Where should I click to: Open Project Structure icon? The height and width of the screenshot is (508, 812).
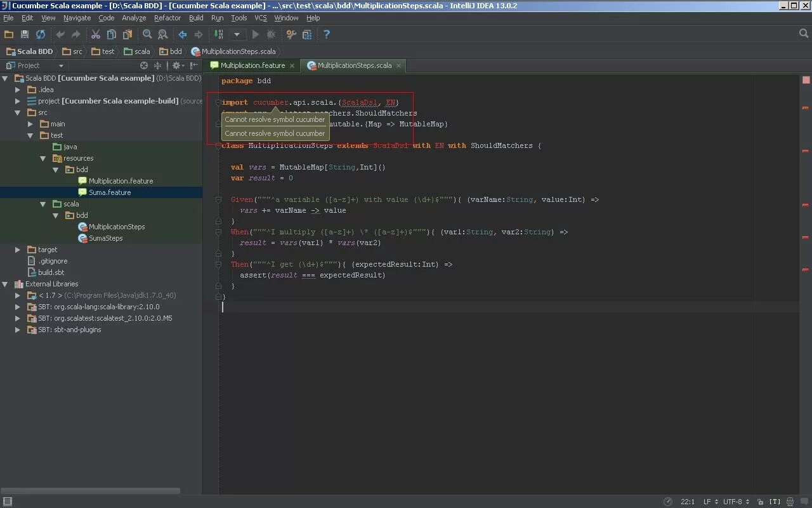[x=307, y=34]
